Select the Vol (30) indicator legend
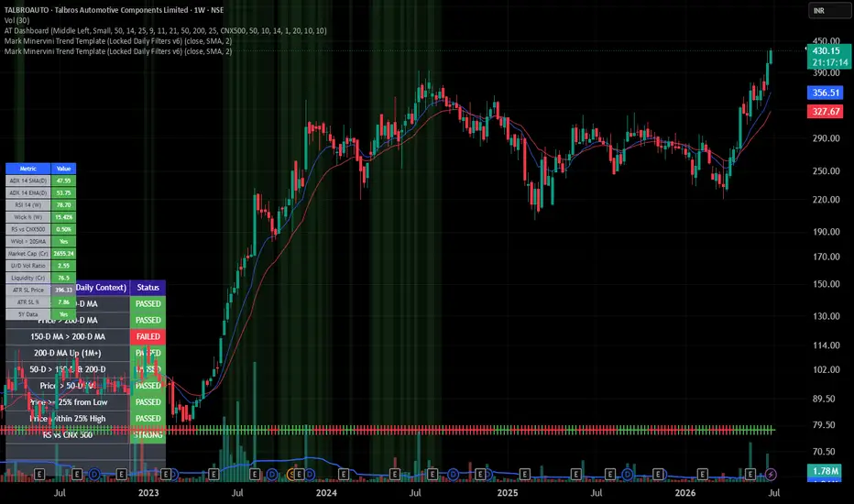854x504 pixels. pos(16,20)
